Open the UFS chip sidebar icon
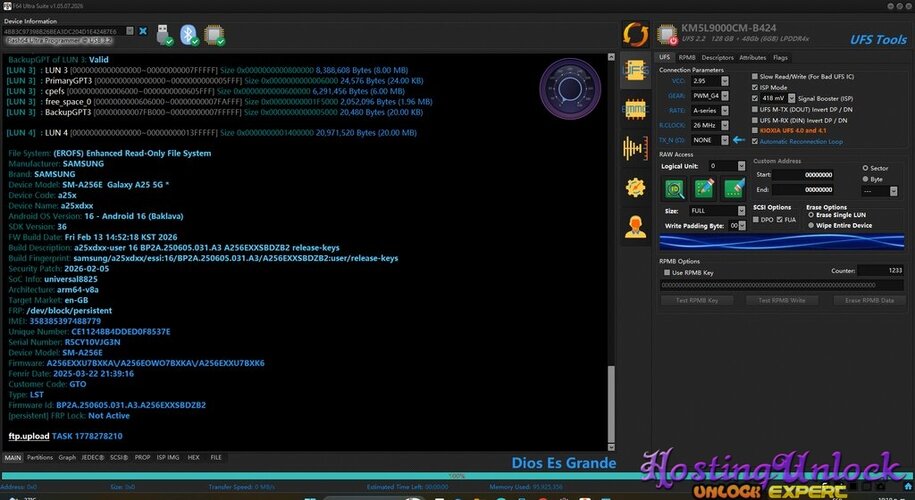 pos(635,72)
